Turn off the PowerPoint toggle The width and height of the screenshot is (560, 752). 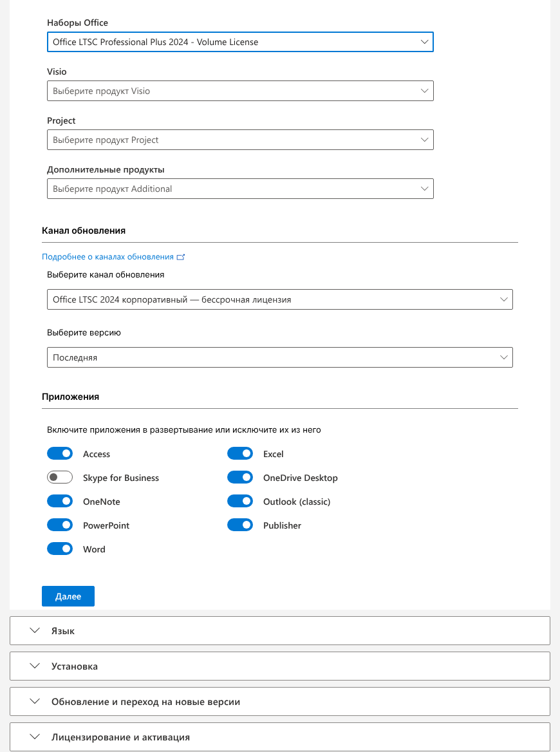pos(60,525)
